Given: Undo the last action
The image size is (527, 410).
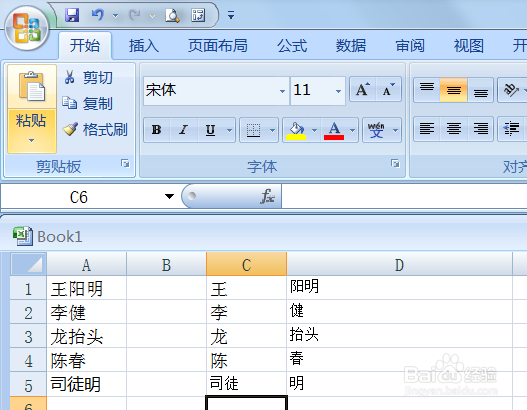Looking at the screenshot, I should tap(98, 15).
